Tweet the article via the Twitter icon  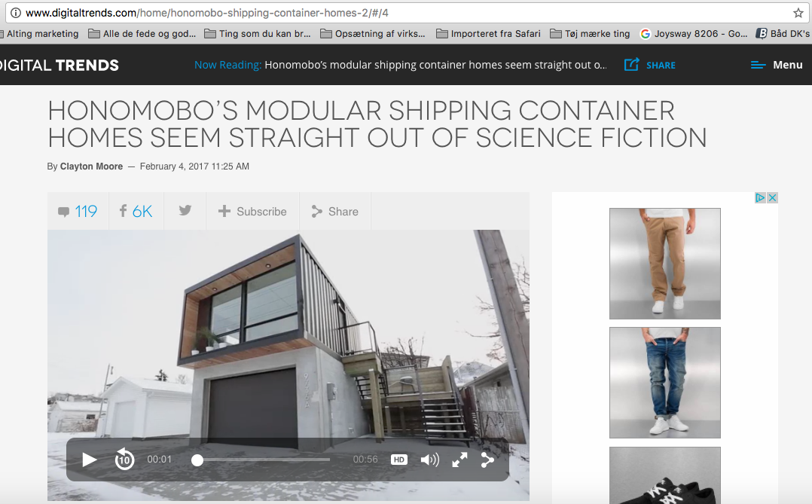[185, 210]
